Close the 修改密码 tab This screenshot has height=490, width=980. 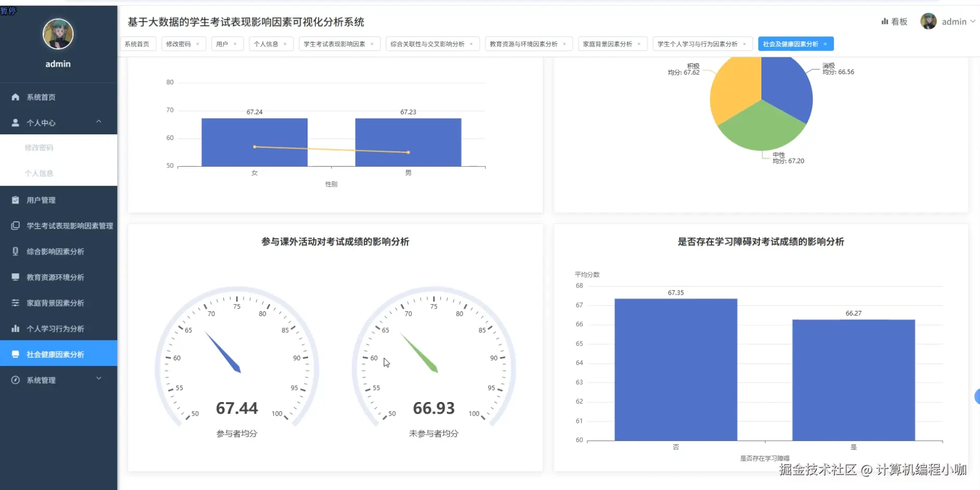(x=198, y=44)
